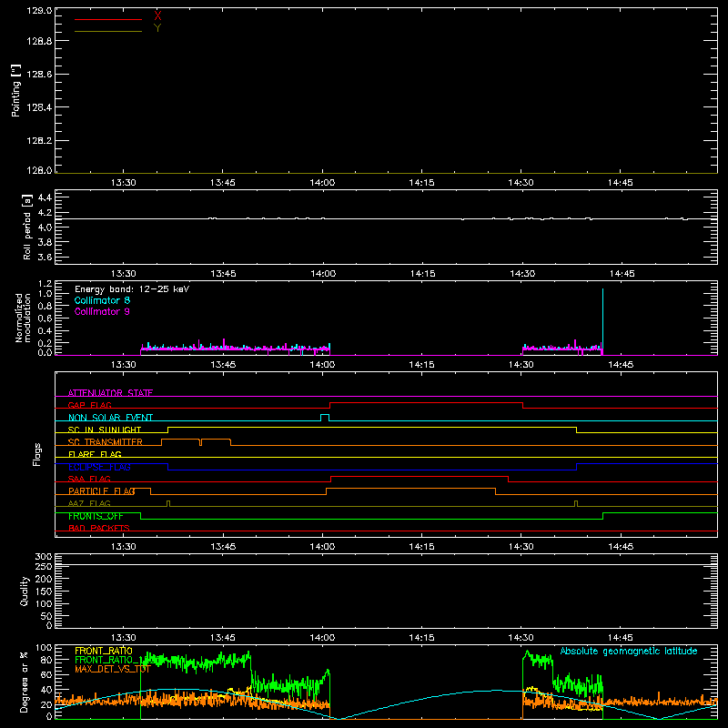Click the red X legend label

(x=157, y=16)
